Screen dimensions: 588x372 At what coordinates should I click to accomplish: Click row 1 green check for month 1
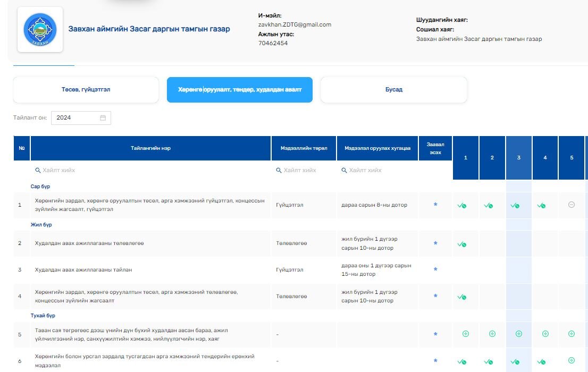pyautogui.click(x=461, y=205)
